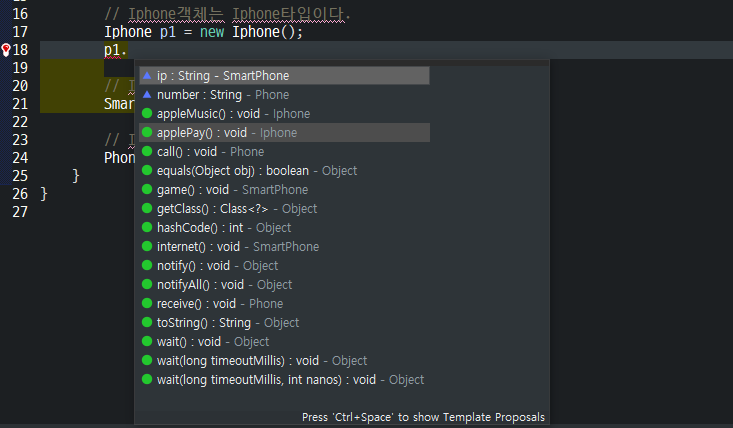Click the green circle icon beside notifyAll()
Viewport: 733px width, 428px height.
pyautogui.click(x=147, y=284)
